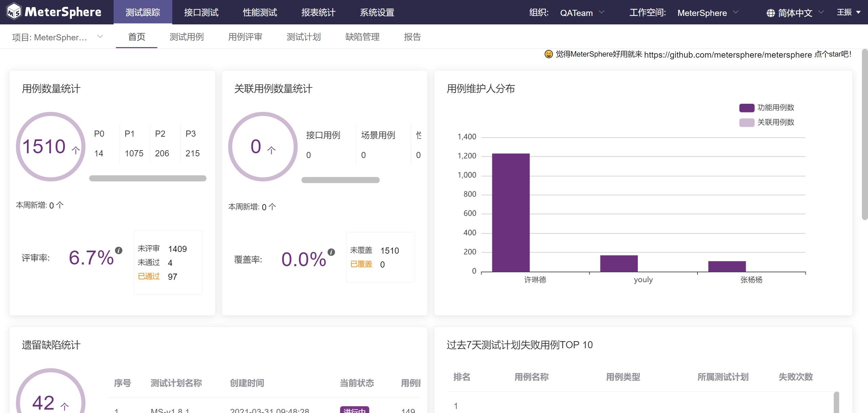Screen dimensions: 868x413
Task: Click the P2 count 206
Action: click(x=162, y=154)
